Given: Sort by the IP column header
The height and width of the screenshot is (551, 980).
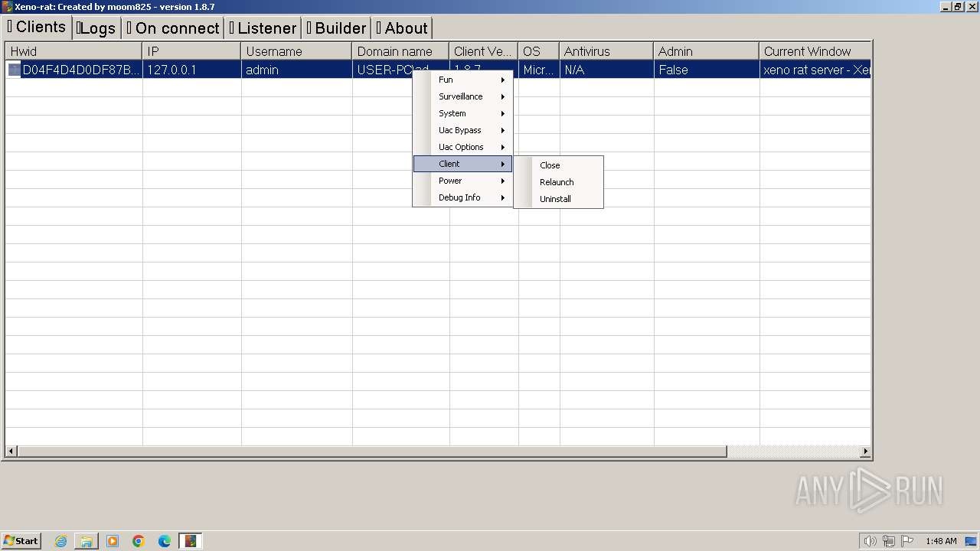Looking at the screenshot, I should click(x=191, y=51).
